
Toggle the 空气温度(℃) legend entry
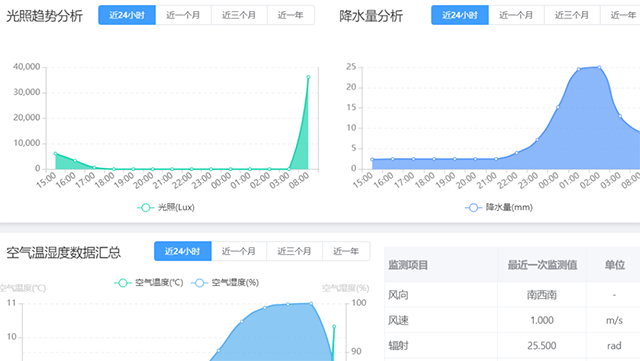(149, 283)
